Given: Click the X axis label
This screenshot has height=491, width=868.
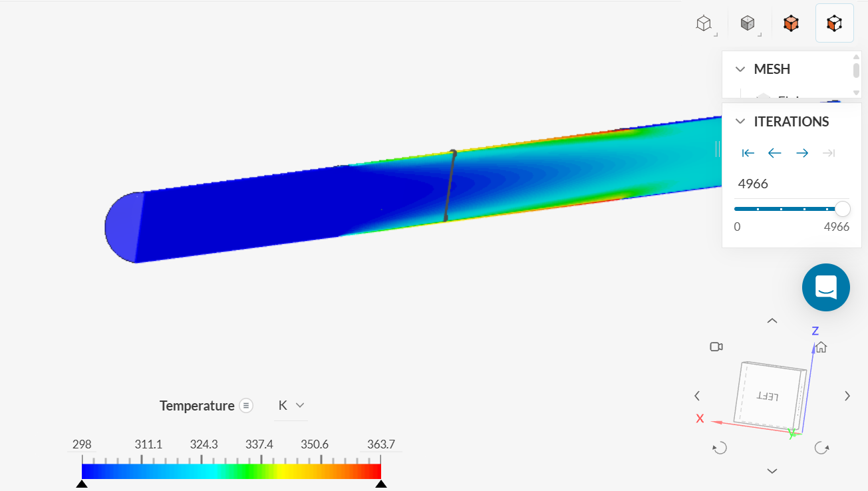Looking at the screenshot, I should pos(700,418).
